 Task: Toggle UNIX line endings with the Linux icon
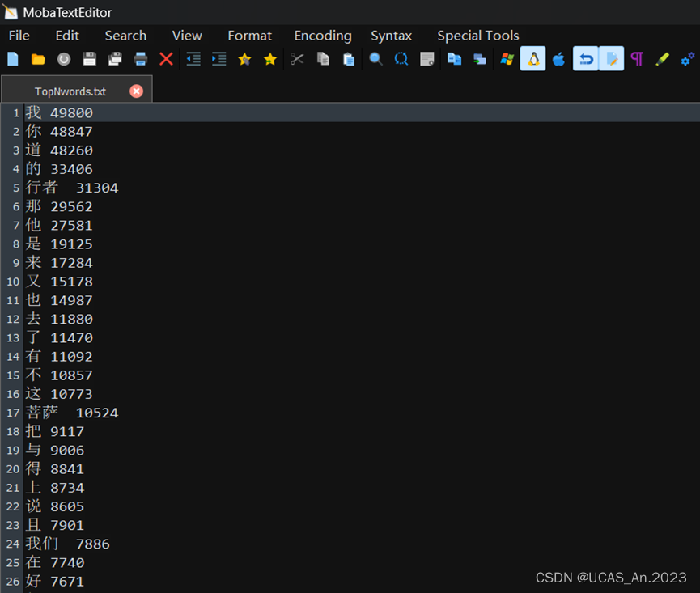click(533, 59)
